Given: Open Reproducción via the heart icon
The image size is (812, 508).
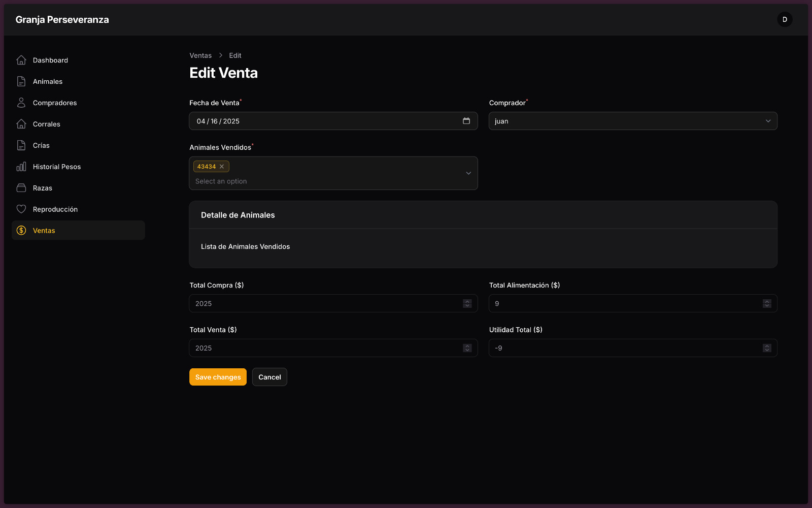Looking at the screenshot, I should 21,209.
